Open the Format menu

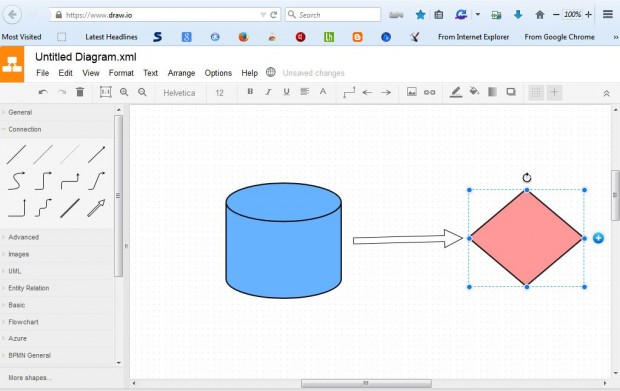tap(121, 73)
